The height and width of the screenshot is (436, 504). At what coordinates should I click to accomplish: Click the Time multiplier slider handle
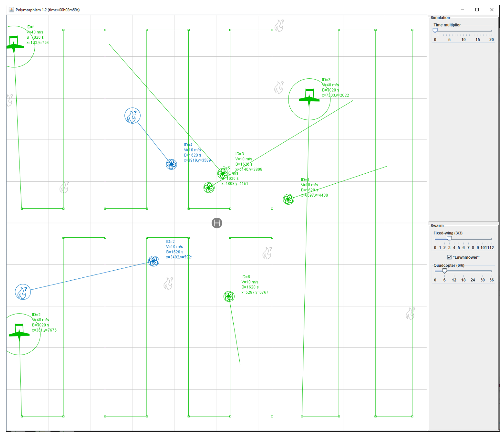(x=435, y=30)
